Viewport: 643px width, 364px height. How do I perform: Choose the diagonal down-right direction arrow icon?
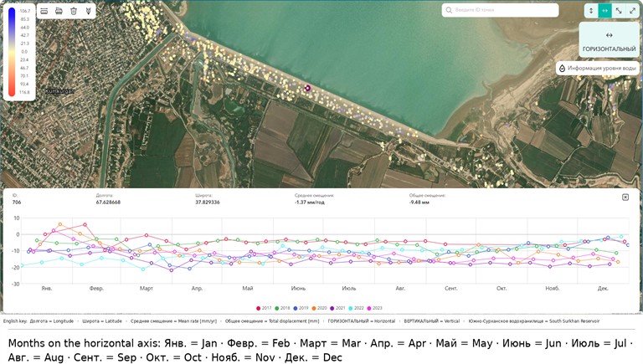(x=619, y=11)
